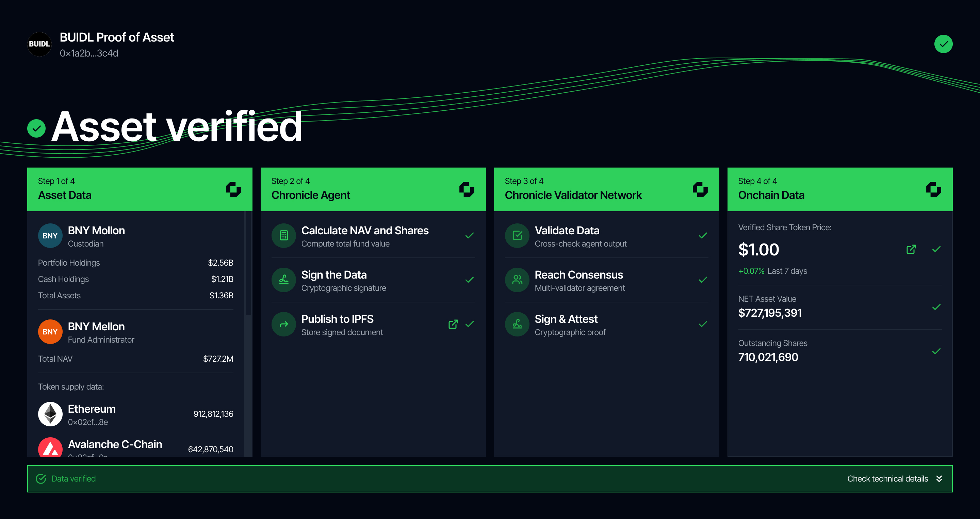Click the calculator icon for Calculate NAV
This screenshot has height=519, width=980.
pos(284,236)
